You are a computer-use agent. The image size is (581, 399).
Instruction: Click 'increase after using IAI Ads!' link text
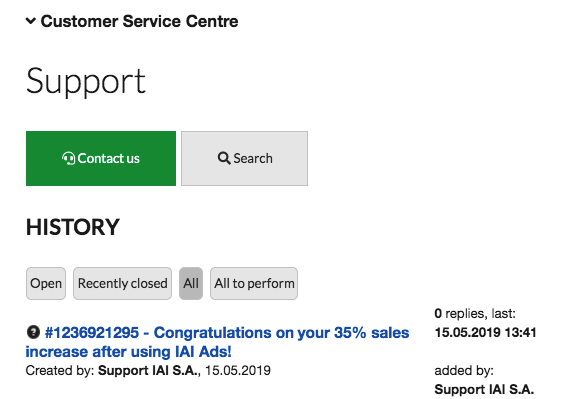[129, 352]
